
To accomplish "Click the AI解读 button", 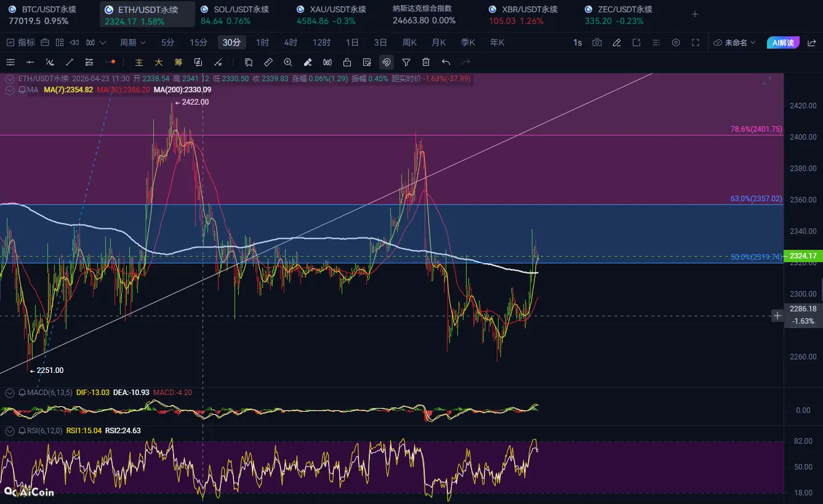I will [x=783, y=42].
